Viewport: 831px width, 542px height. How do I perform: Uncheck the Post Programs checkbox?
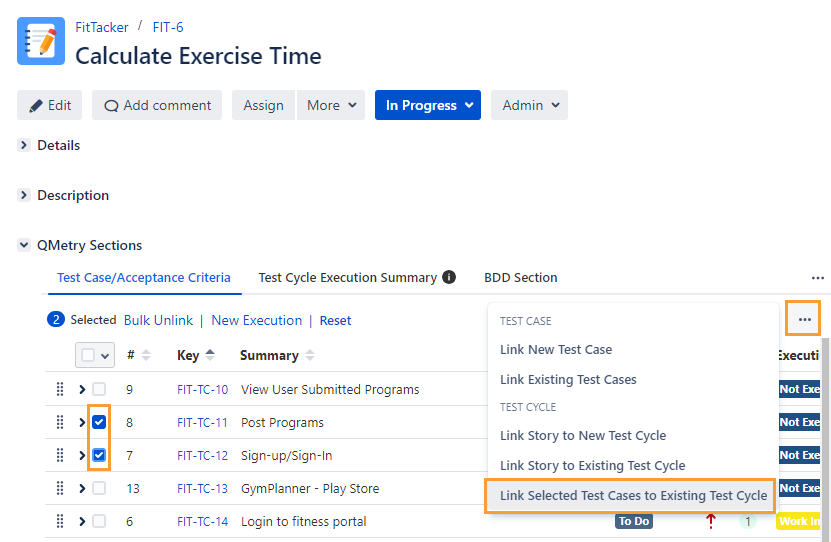pos(99,422)
